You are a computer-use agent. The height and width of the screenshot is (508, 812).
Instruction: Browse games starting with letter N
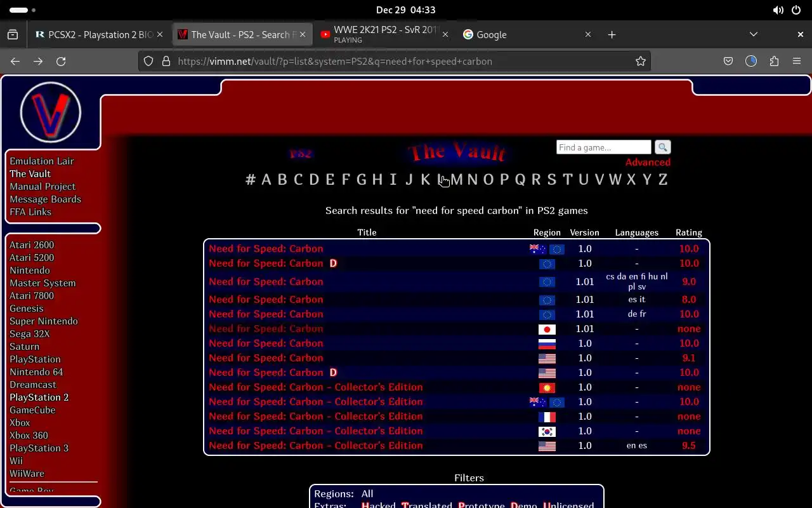472,179
